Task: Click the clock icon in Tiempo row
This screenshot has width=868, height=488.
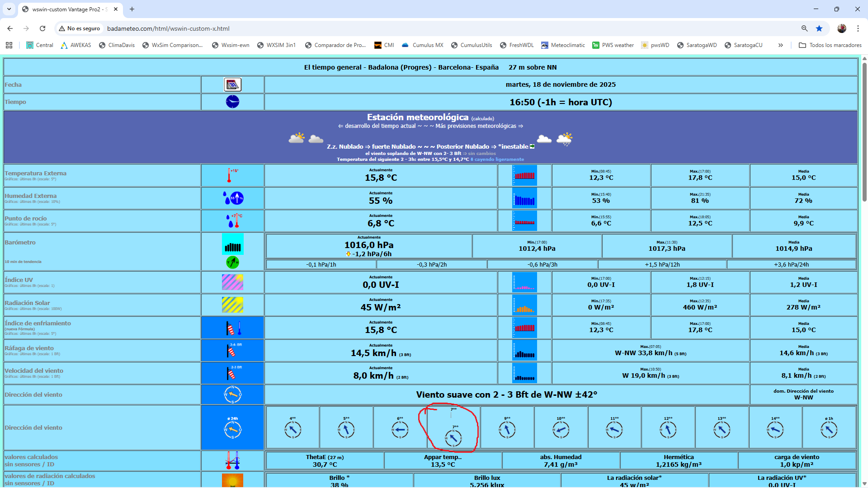Action: (x=232, y=102)
